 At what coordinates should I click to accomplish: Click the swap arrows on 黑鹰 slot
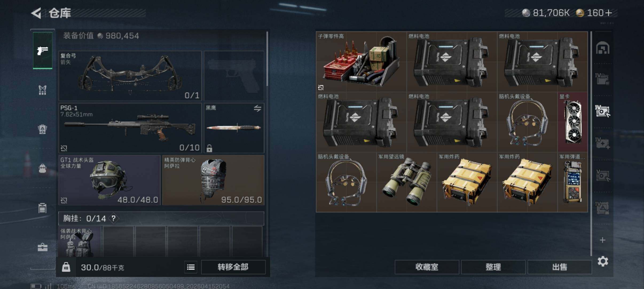click(x=257, y=108)
